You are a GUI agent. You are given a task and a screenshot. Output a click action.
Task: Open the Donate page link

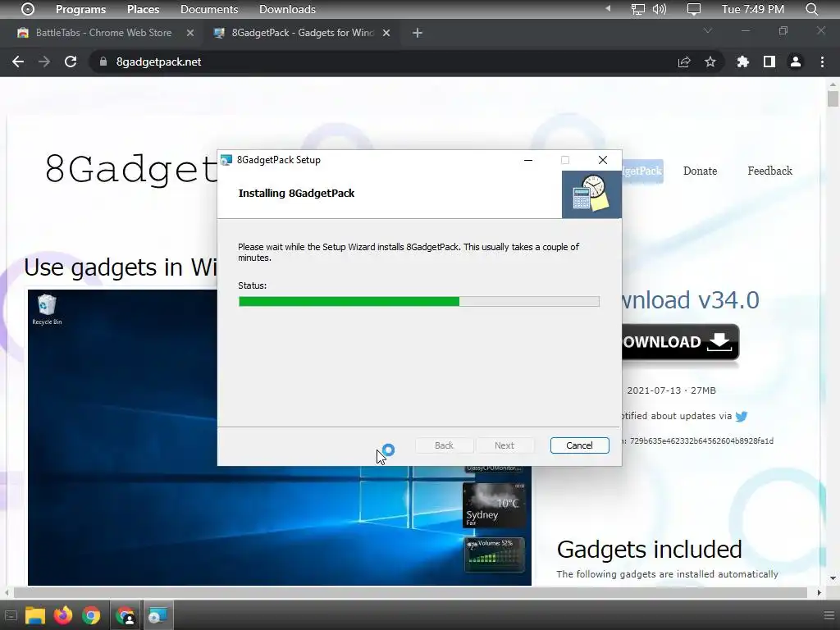[x=700, y=171]
